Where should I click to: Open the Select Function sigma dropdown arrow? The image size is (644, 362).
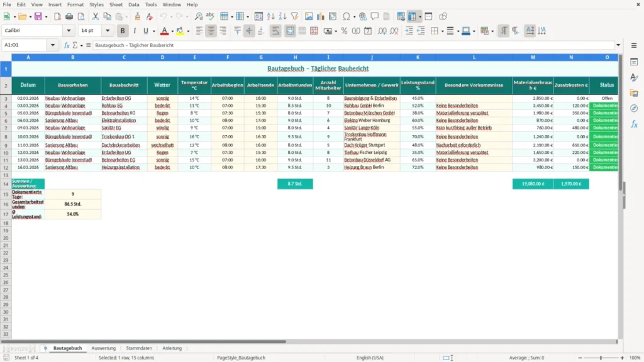pos(81,45)
